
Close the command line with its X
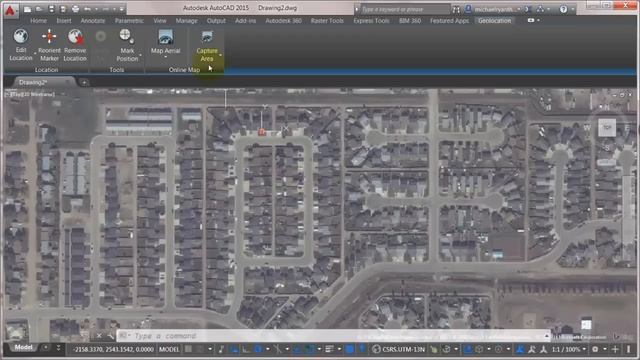pos(99,336)
